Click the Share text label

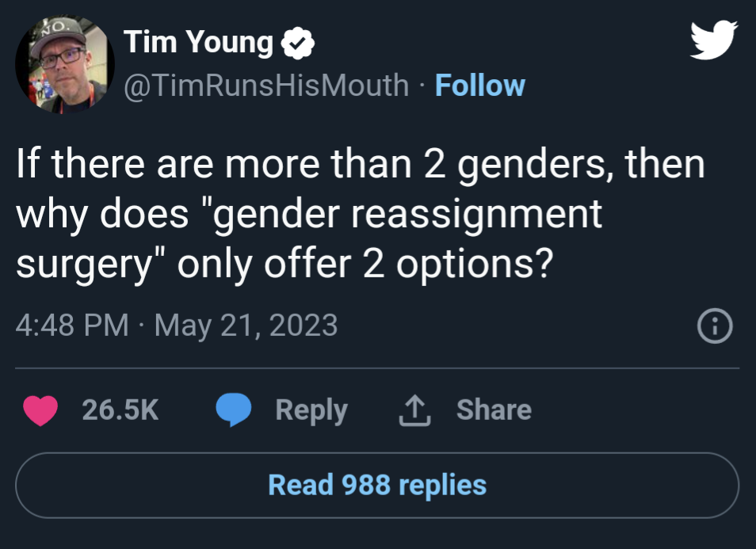494,410
